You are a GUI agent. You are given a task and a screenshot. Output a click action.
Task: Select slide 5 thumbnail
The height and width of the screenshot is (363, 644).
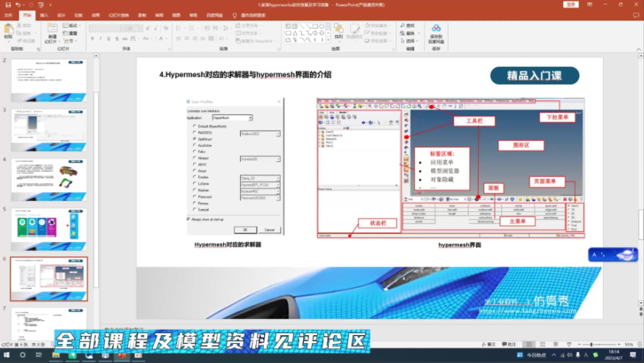49,230
